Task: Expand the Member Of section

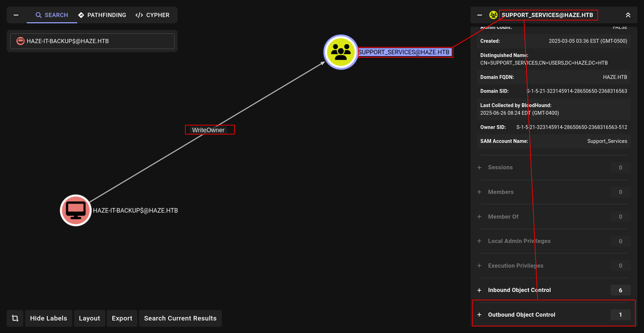Action: click(554, 217)
